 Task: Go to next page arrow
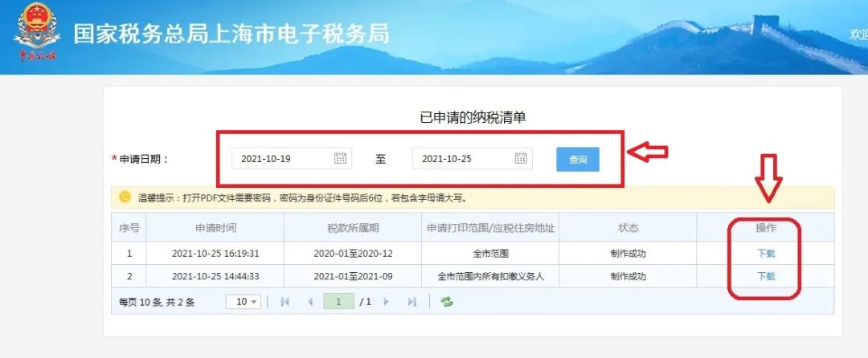tap(387, 302)
